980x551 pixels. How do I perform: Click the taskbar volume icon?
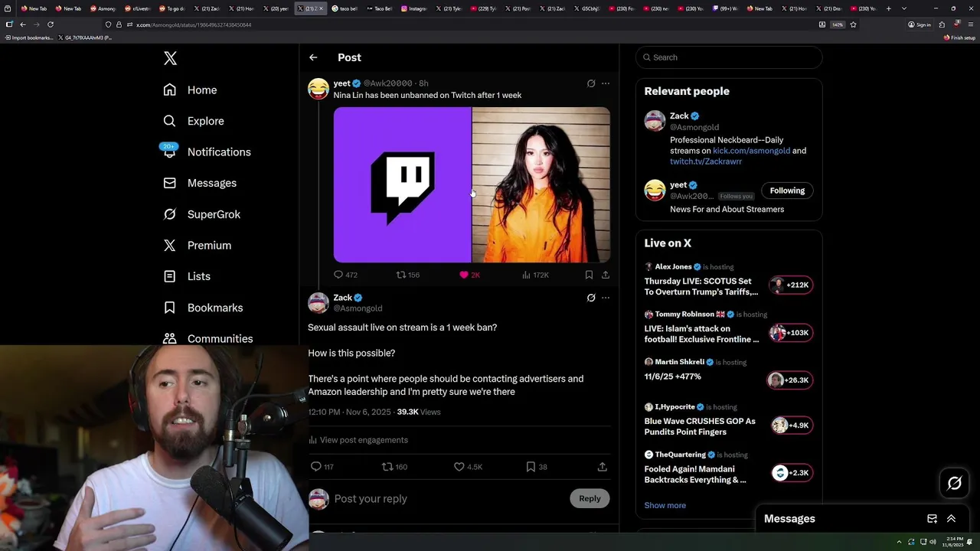click(x=933, y=542)
